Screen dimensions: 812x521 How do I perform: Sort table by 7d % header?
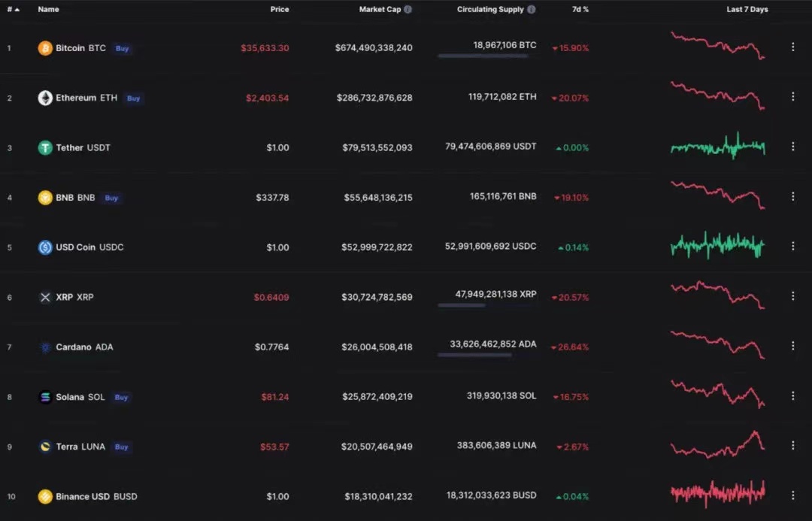coord(580,9)
